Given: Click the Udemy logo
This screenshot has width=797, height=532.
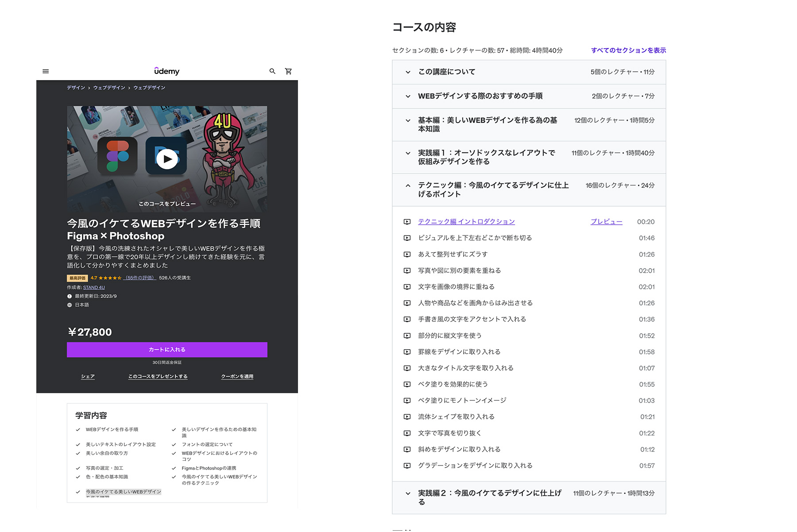Looking at the screenshot, I should point(167,71).
